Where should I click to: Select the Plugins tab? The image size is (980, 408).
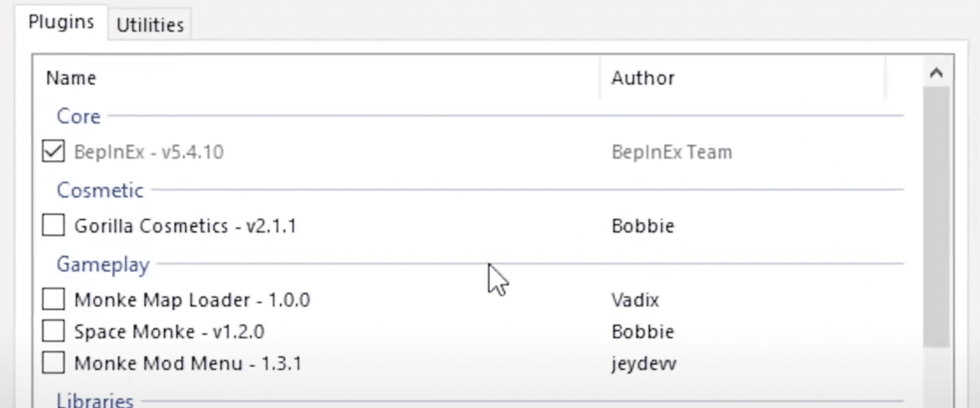click(x=61, y=22)
